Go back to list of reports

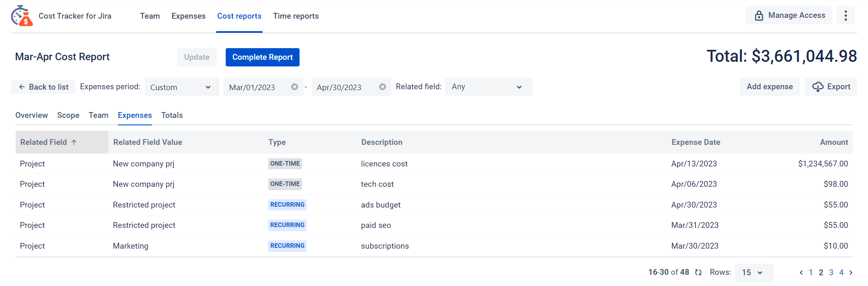coord(44,87)
